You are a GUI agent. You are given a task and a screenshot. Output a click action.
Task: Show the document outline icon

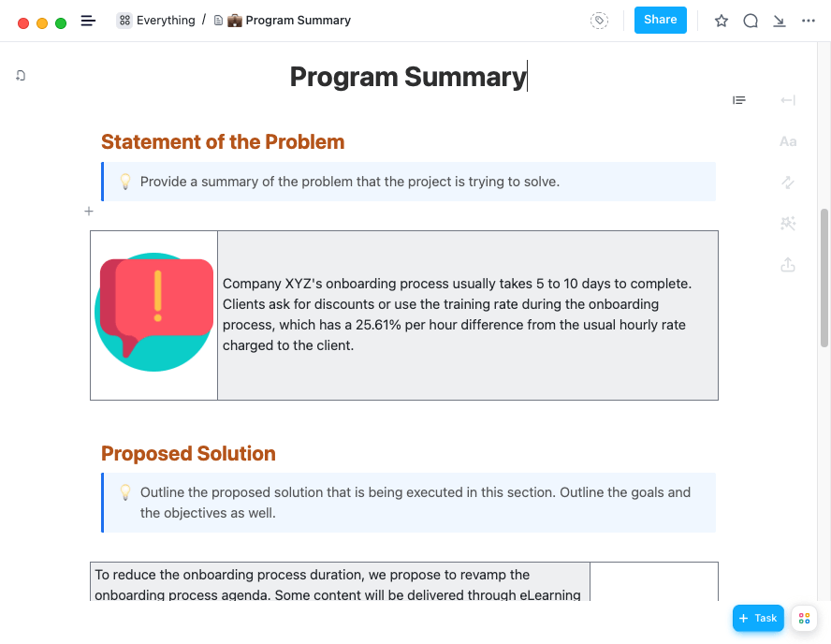[739, 100]
